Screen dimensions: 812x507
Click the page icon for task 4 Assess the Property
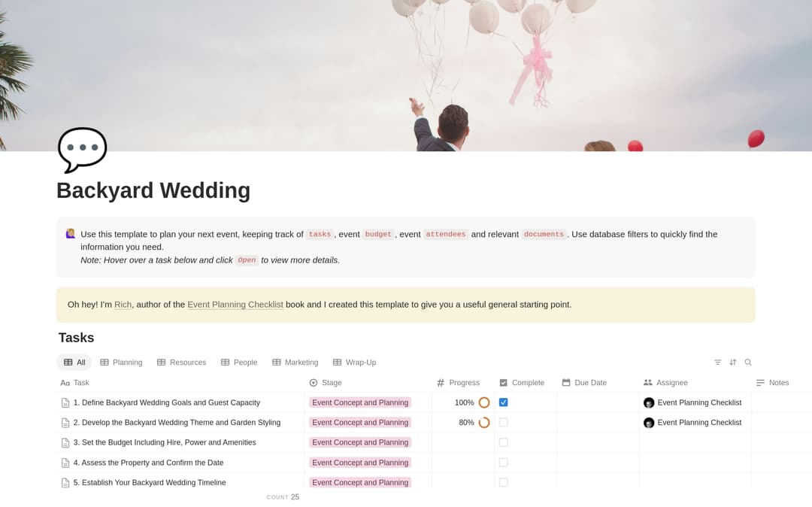tap(65, 463)
